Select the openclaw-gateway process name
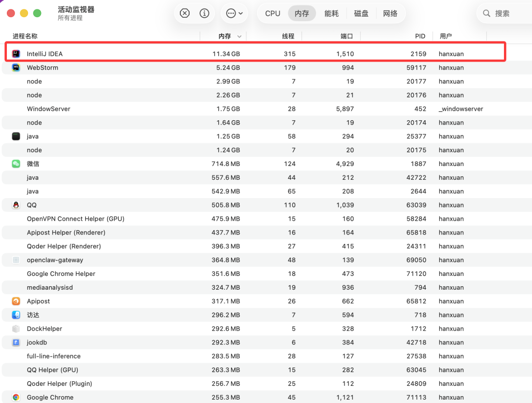This screenshot has width=532, height=403. point(55,260)
